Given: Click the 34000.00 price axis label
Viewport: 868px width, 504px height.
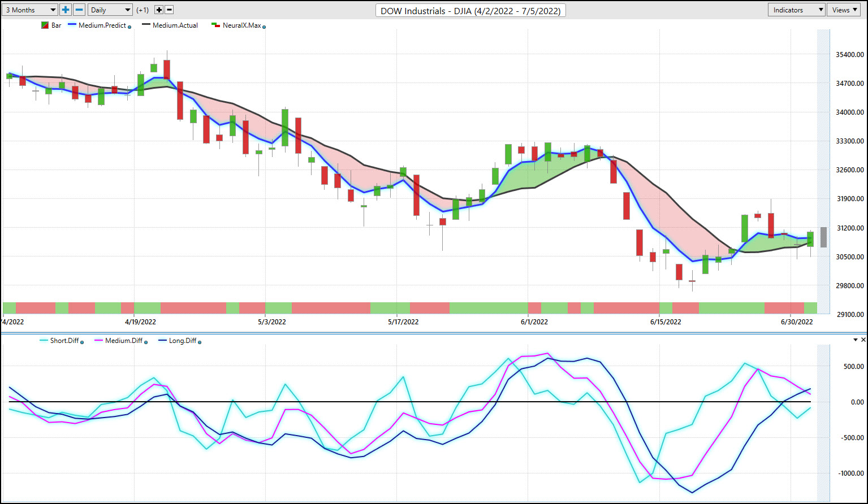Looking at the screenshot, I should pos(849,112).
